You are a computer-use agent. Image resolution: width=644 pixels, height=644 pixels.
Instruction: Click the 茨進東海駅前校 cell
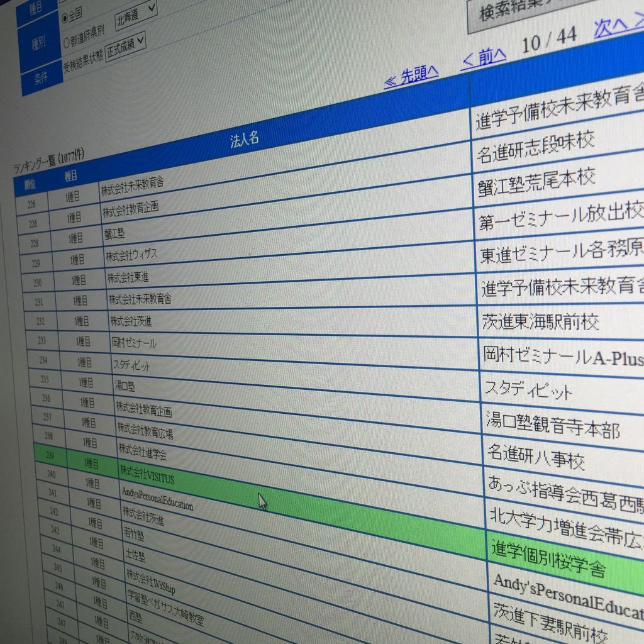pyautogui.click(x=540, y=321)
